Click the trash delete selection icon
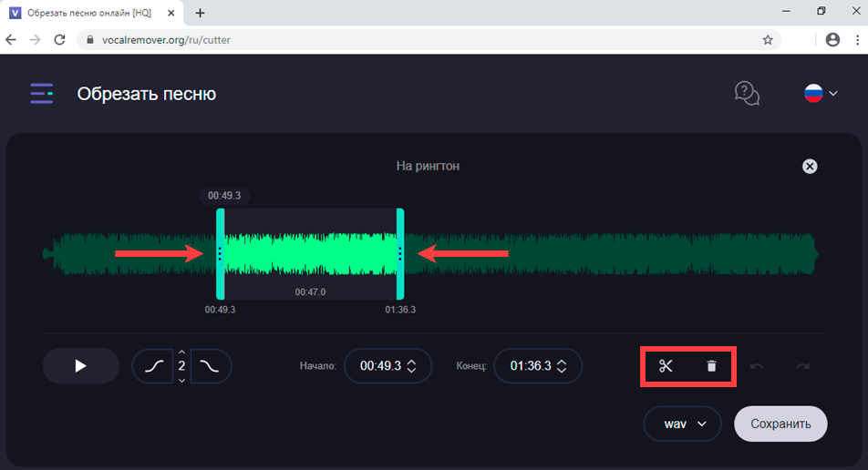 point(711,366)
